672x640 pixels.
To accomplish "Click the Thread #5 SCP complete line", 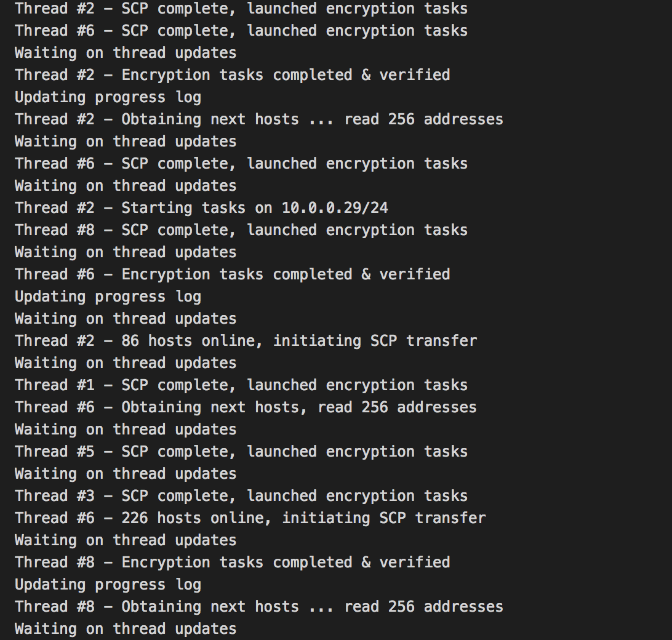I will 241,452.
